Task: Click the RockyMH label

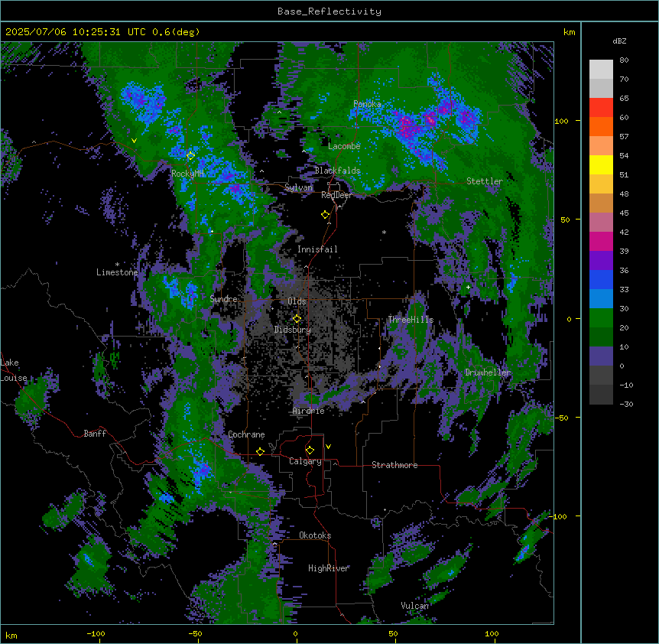Action: (x=187, y=174)
